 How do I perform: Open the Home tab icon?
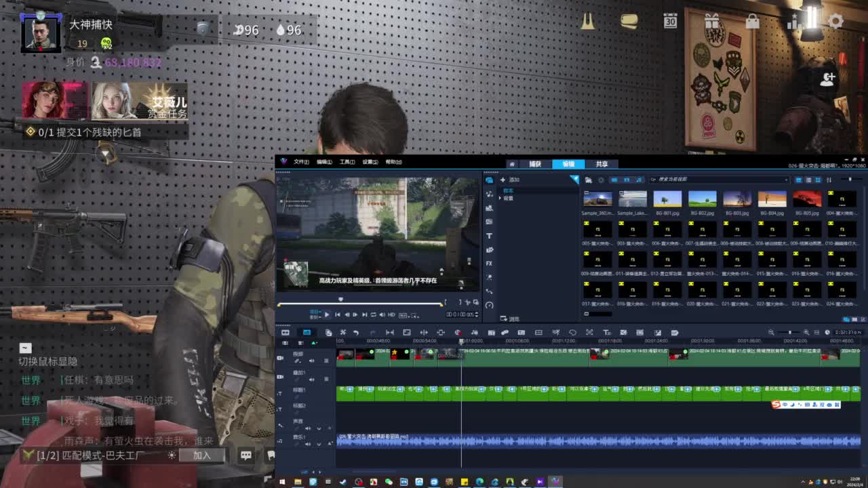512,164
